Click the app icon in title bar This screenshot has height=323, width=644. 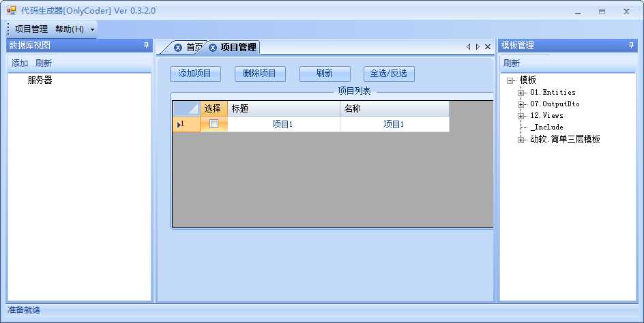click(11, 11)
